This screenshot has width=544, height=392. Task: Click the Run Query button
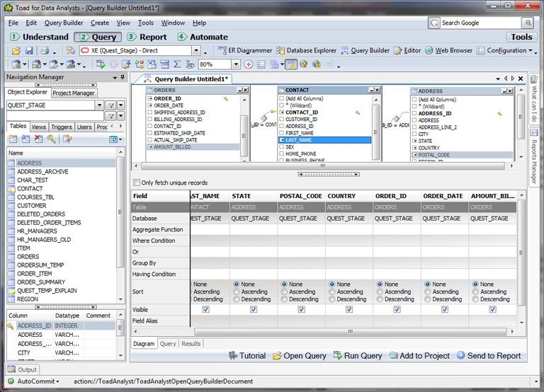pos(357,356)
